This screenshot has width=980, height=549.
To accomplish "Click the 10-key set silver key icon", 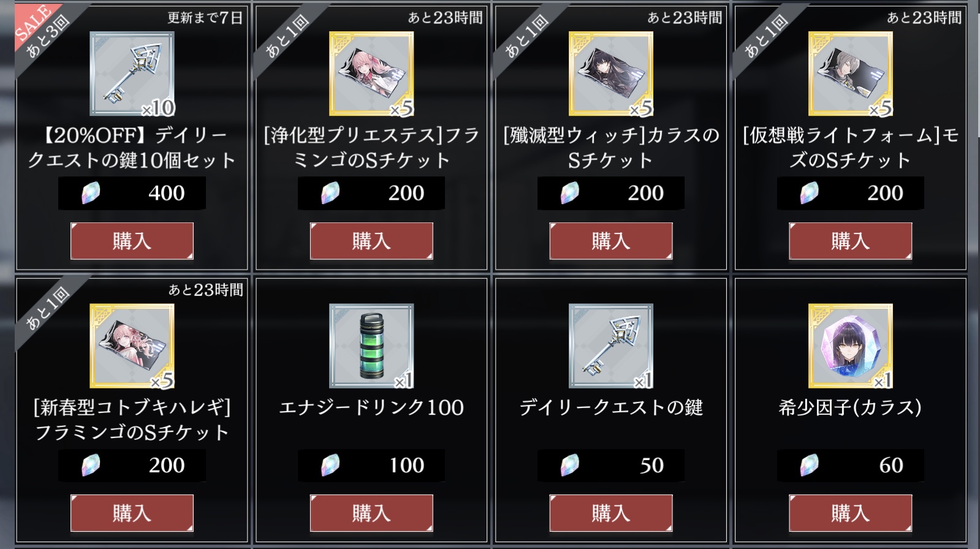I will coord(132,74).
